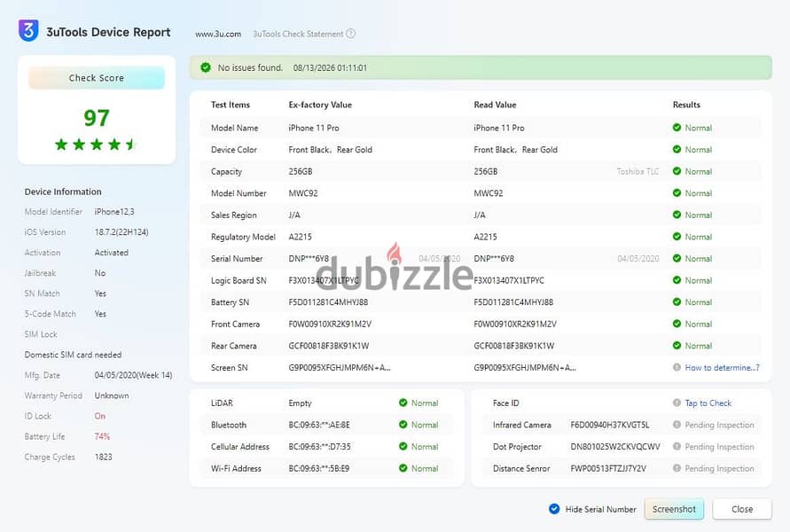Click Normal check icon for Model Number

point(677,193)
